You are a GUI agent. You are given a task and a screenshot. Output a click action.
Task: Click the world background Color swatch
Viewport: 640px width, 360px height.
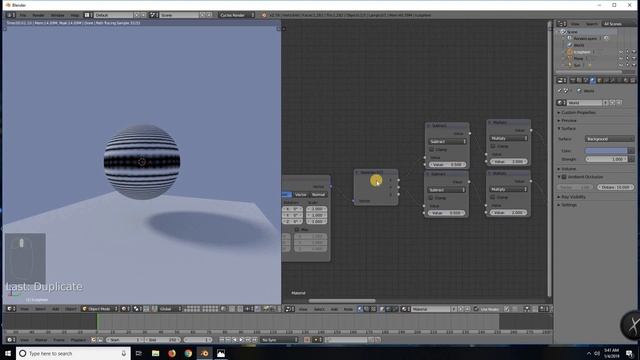tap(606, 151)
